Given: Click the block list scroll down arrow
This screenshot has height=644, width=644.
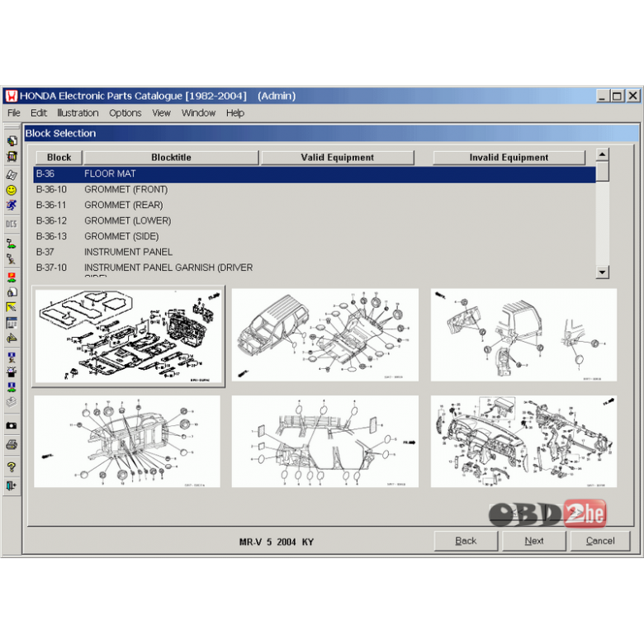Looking at the screenshot, I should (602, 272).
